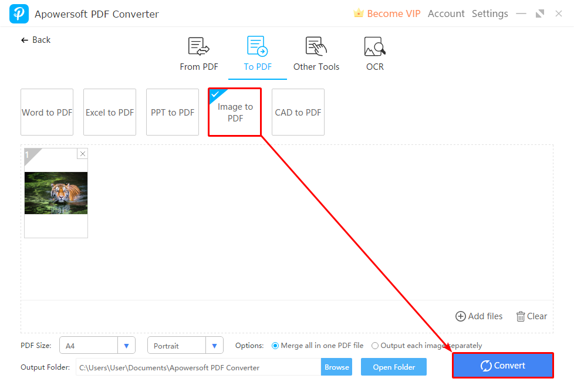Close the Apowersoft PDF Converter window
This screenshot has width=574, height=392.
click(x=559, y=13)
